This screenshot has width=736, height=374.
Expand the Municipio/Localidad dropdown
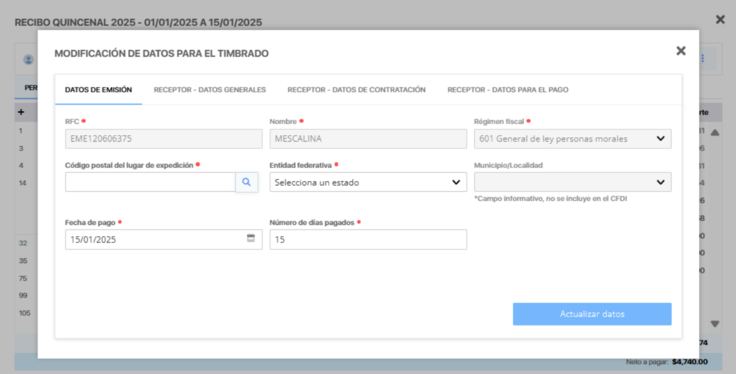pyautogui.click(x=573, y=182)
